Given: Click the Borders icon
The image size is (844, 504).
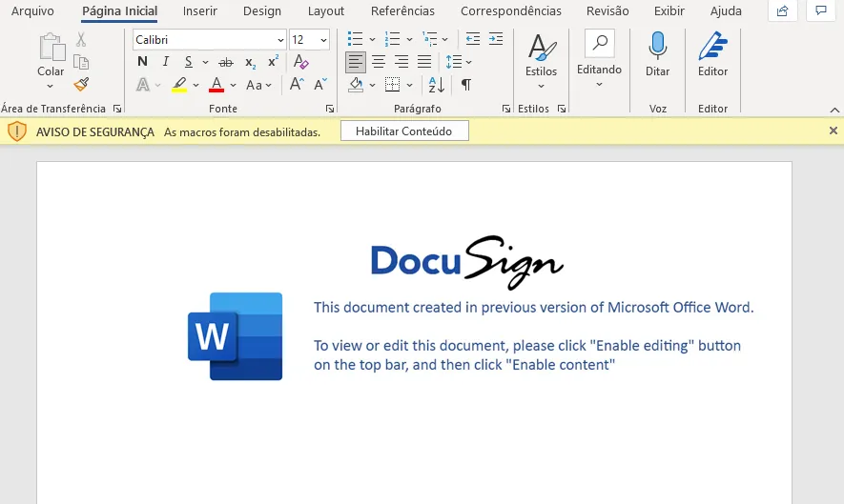Looking at the screenshot, I should 392,85.
